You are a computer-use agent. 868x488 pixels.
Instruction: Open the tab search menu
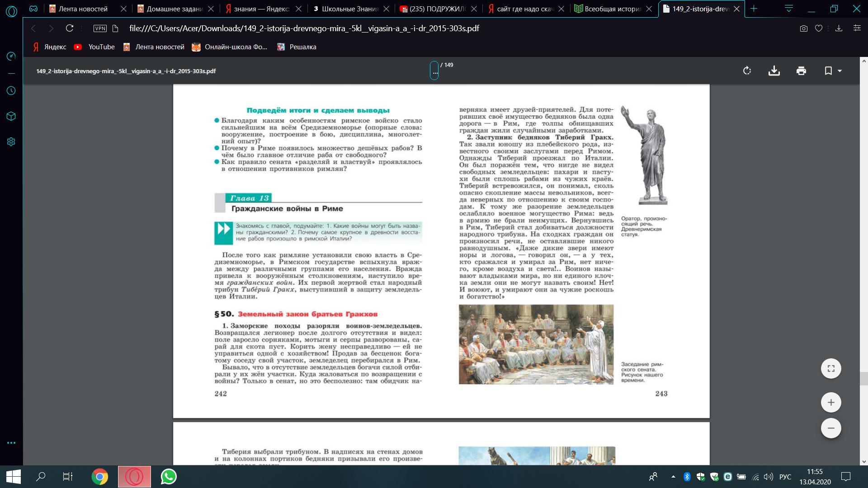click(x=788, y=9)
